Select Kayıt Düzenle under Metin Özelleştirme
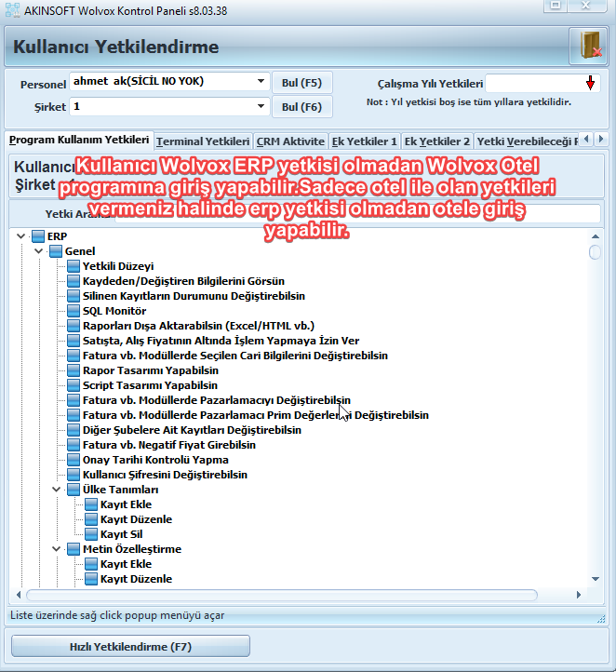The width and height of the screenshot is (616, 672). 136,579
